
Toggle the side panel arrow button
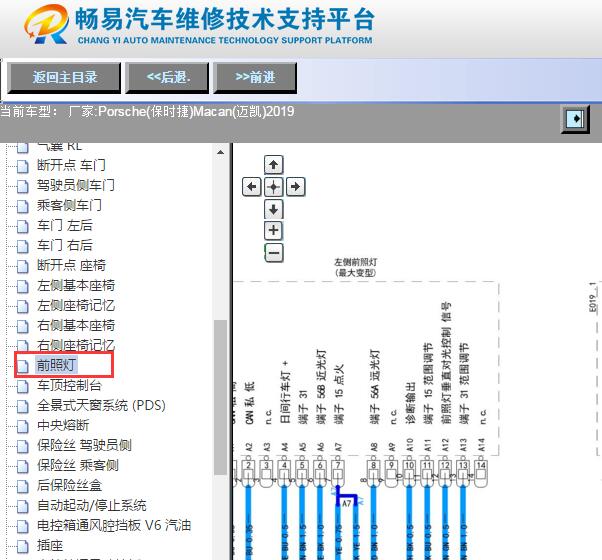pyautogui.click(x=575, y=119)
